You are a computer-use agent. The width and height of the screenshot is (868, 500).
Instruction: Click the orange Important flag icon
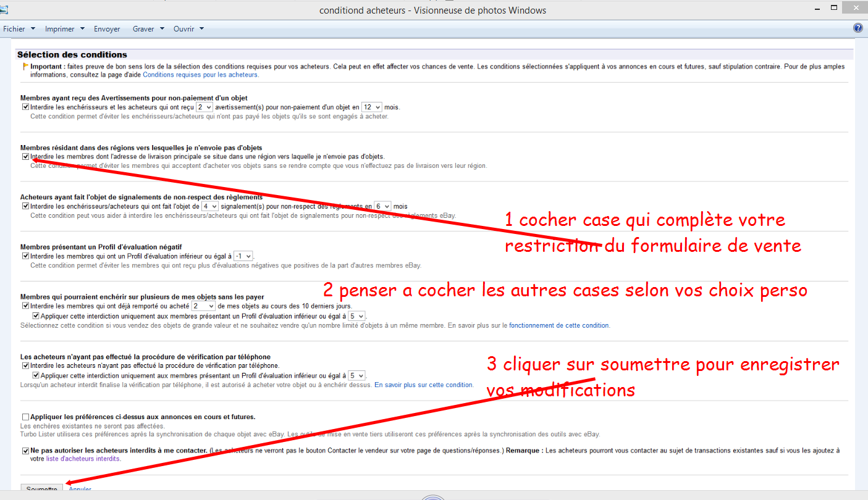(x=25, y=67)
